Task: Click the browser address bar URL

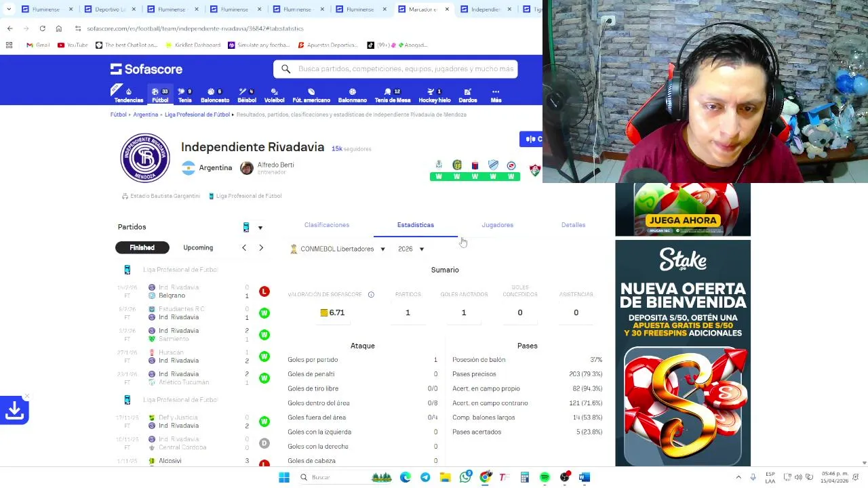Action: coord(195,28)
